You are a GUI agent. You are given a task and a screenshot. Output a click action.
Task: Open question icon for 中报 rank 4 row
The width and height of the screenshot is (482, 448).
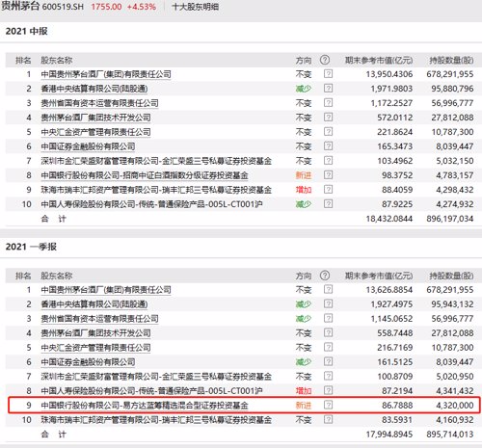point(328,118)
